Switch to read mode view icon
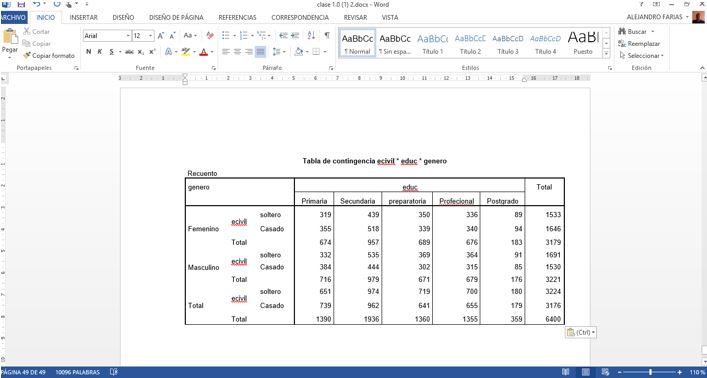The width and height of the screenshot is (707, 378). [x=566, y=372]
